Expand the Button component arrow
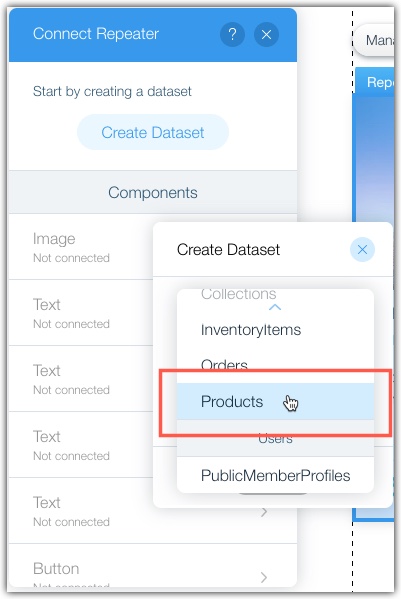Viewport: 401px width, 599px height. point(264,577)
